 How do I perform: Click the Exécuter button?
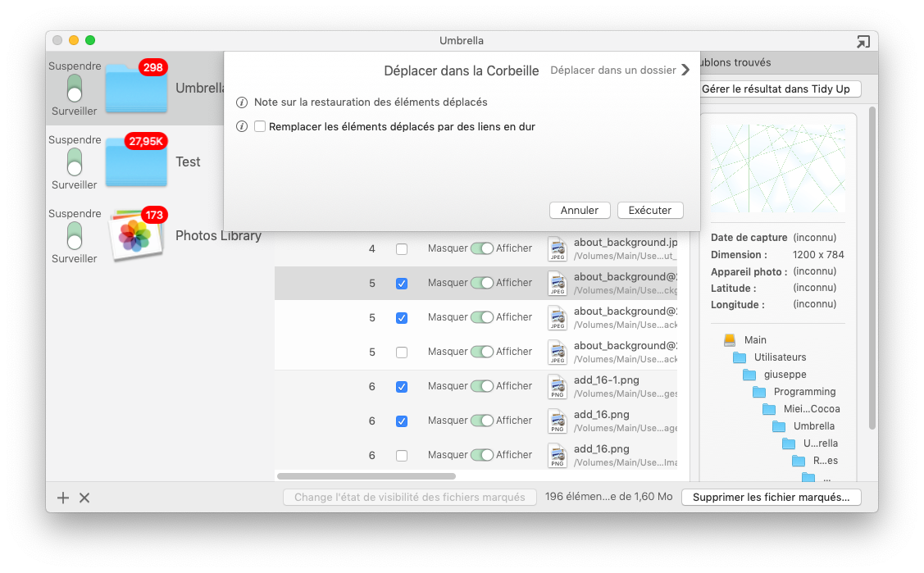(x=650, y=210)
